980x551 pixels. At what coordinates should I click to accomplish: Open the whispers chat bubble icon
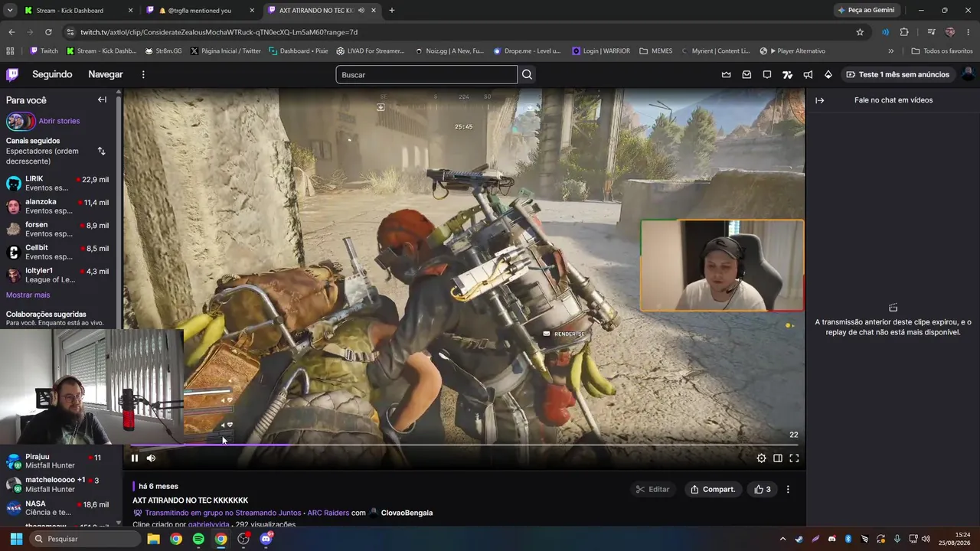pyautogui.click(x=767, y=74)
